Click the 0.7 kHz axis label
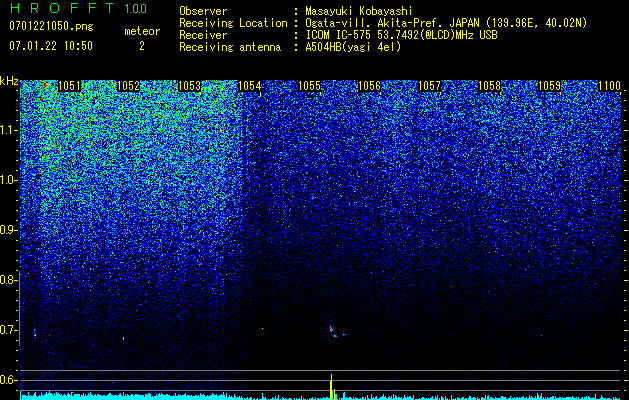This screenshot has width=629, height=400. 7,330
